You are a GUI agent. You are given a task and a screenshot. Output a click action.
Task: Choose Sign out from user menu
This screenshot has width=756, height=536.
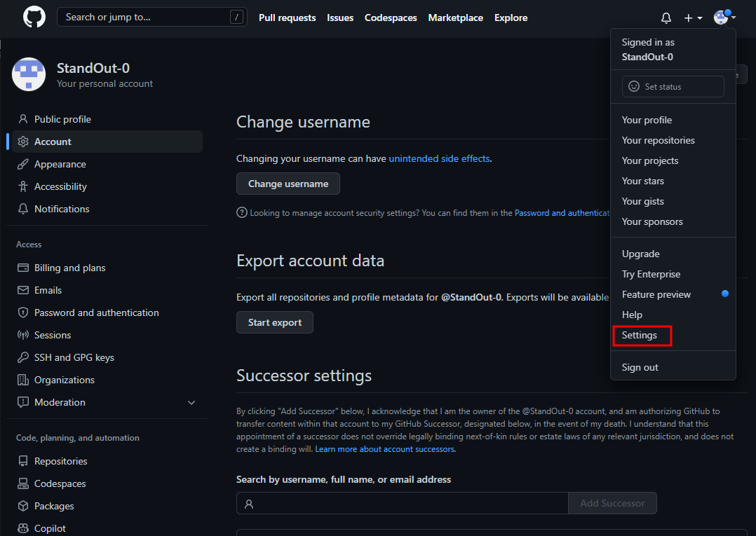click(x=673, y=367)
